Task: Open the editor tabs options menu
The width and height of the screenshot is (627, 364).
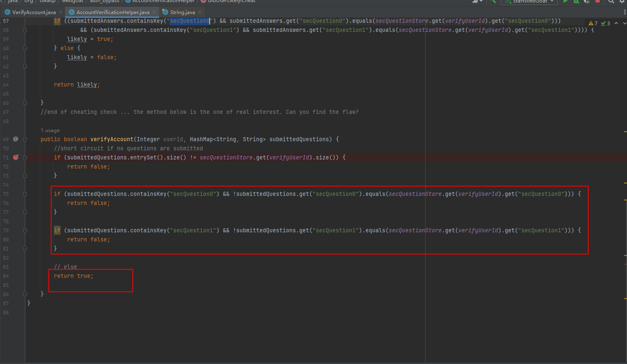Action: pyautogui.click(x=625, y=12)
